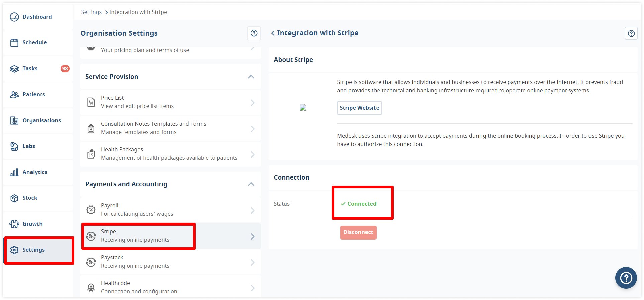Click the Stripe payments icon
The height and width of the screenshot is (300, 644).
(91, 236)
